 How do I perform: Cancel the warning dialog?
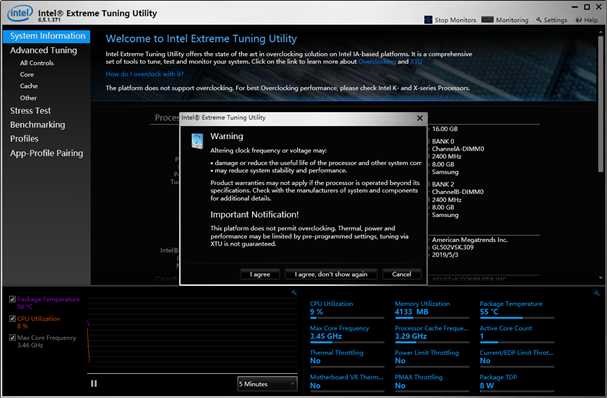click(401, 274)
